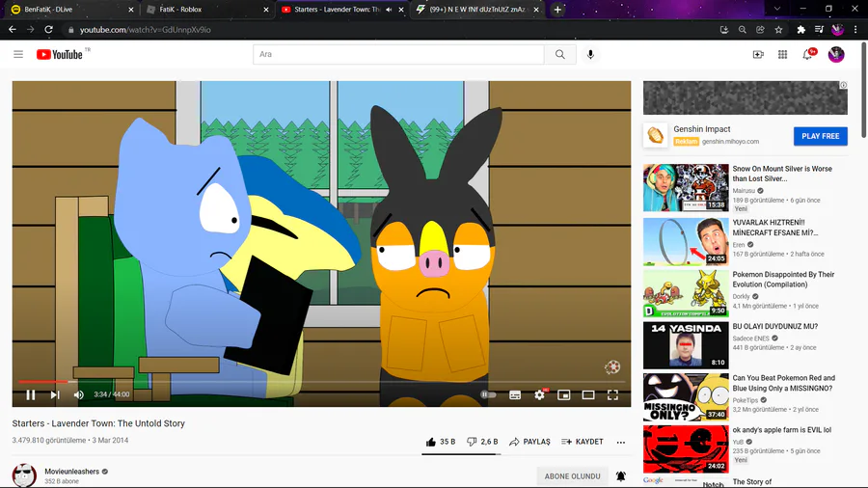Like the video with 35 B thumbs up
Image resolution: width=868 pixels, height=488 pixels.
pos(441,442)
